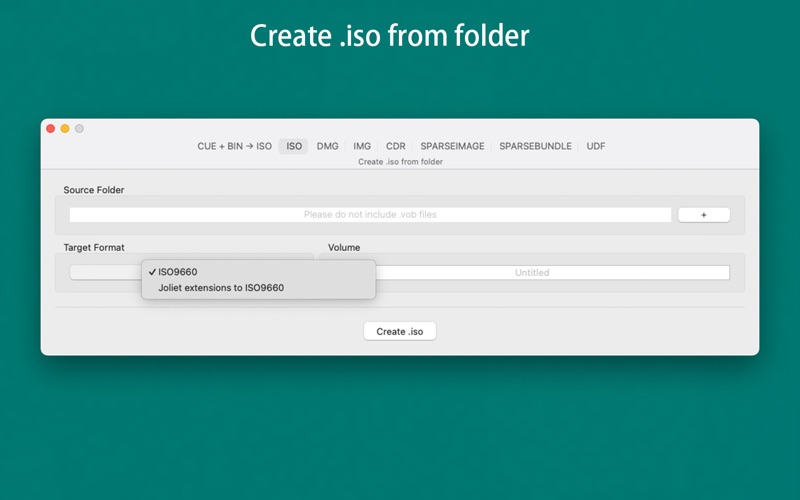Open the DMG tab
The height and width of the screenshot is (500, 800).
(x=327, y=146)
